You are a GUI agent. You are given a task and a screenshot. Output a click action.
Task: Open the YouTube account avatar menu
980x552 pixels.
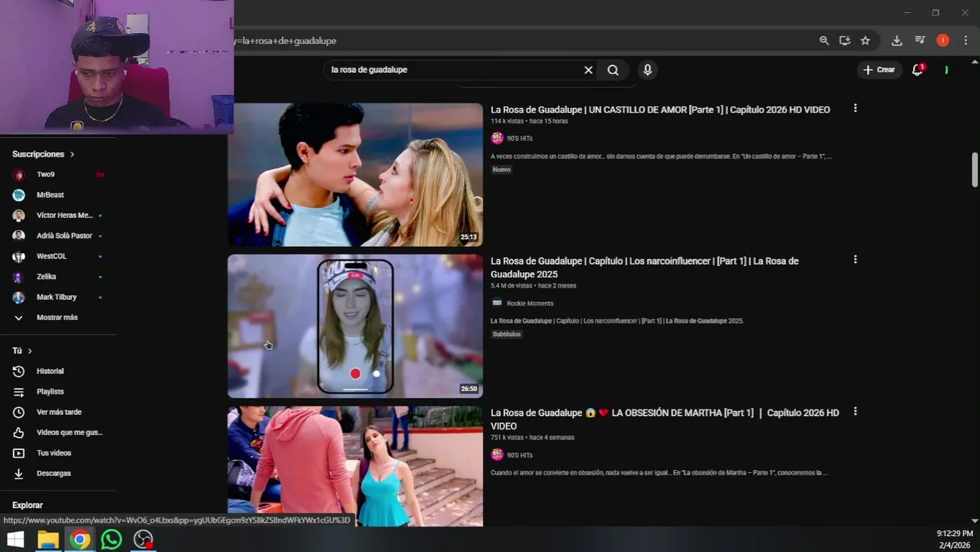point(946,70)
